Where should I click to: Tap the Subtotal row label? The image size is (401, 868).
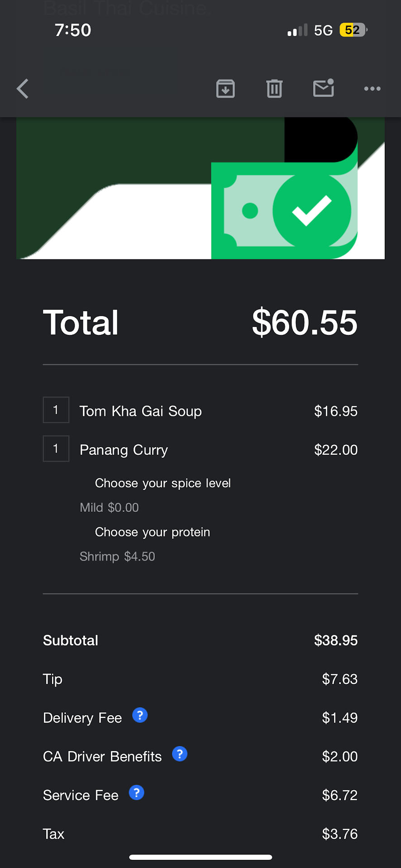pyautogui.click(x=71, y=640)
